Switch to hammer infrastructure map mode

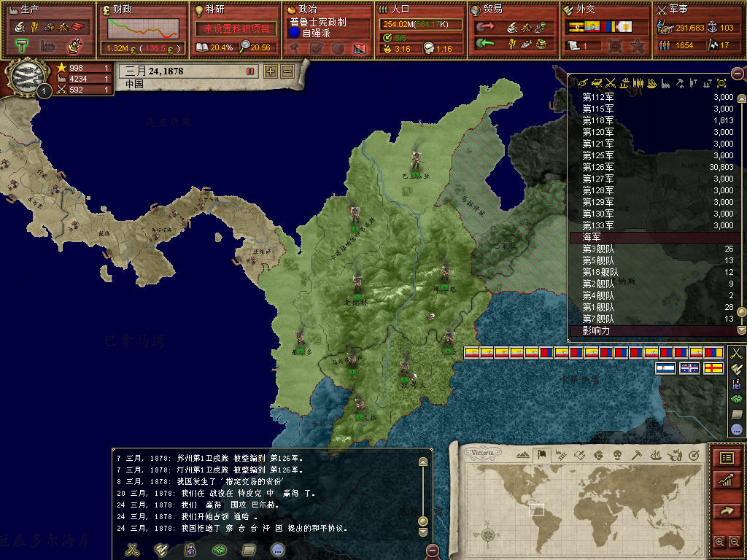[636, 455]
